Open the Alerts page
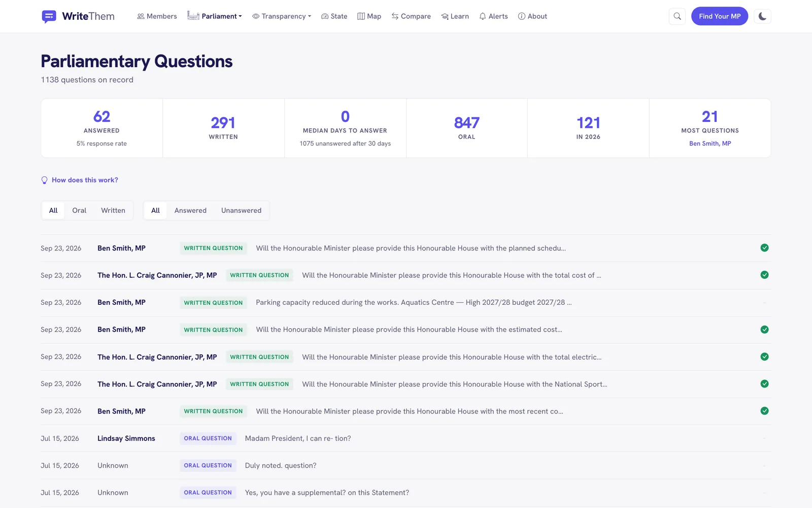 [x=494, y=16]
